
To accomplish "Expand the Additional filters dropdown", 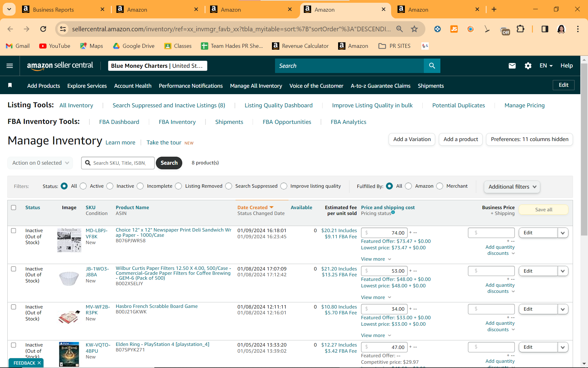I will (x=512, y=187).
